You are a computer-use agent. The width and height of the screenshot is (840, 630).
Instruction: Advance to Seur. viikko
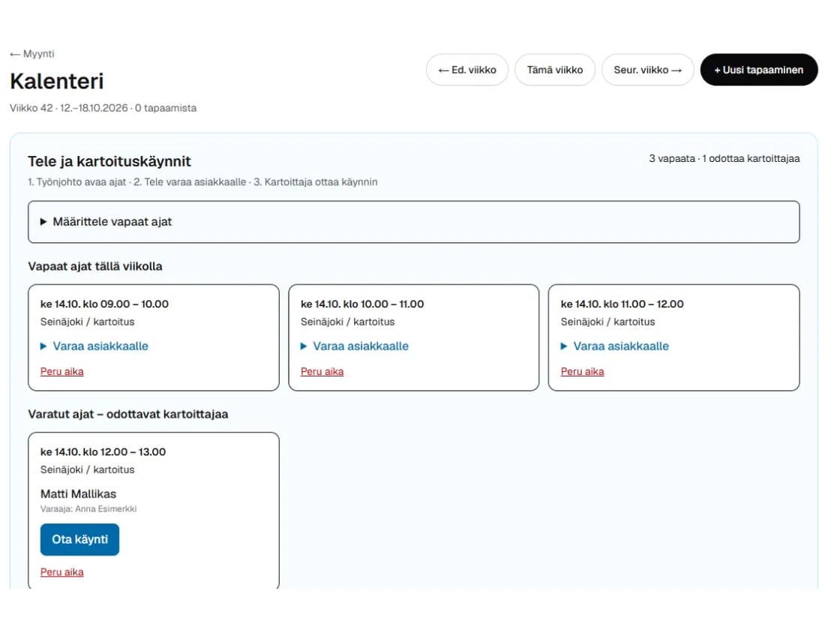[648, 70]
